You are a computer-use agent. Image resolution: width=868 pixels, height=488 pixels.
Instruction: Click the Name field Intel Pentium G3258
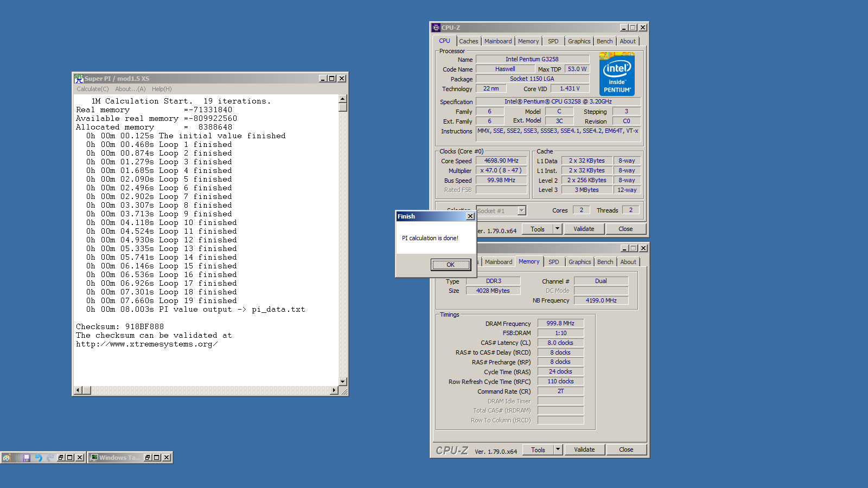tap(532, 59)
